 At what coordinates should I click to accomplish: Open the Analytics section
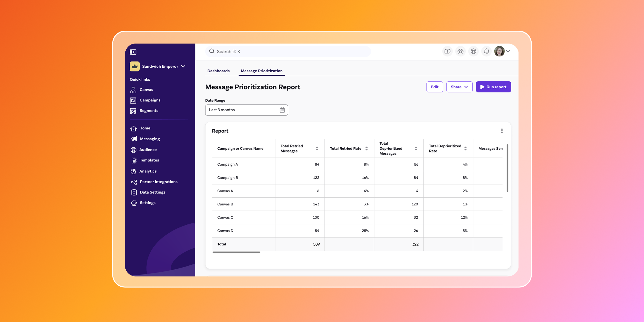click(144, 171)
